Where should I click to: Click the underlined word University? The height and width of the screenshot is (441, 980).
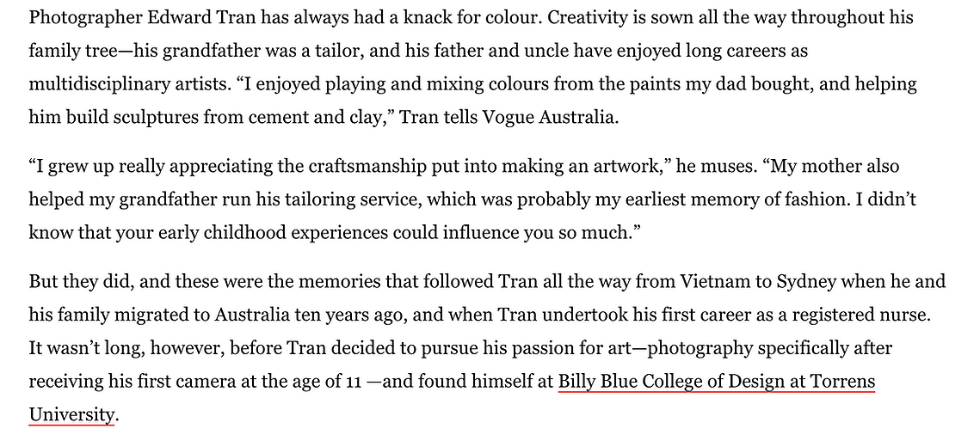coord(71,413)
